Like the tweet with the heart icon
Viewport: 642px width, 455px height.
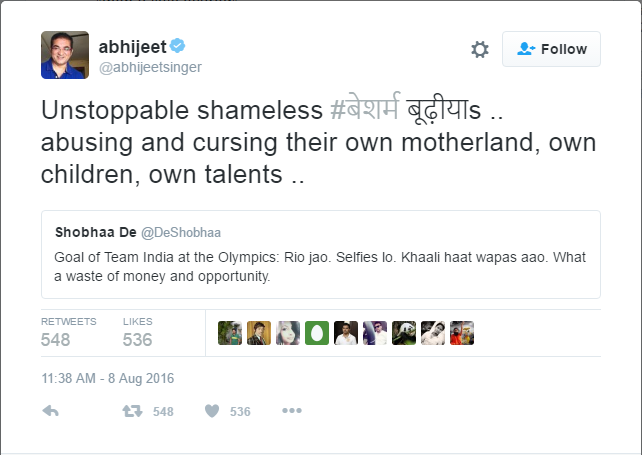pos(212,411)
